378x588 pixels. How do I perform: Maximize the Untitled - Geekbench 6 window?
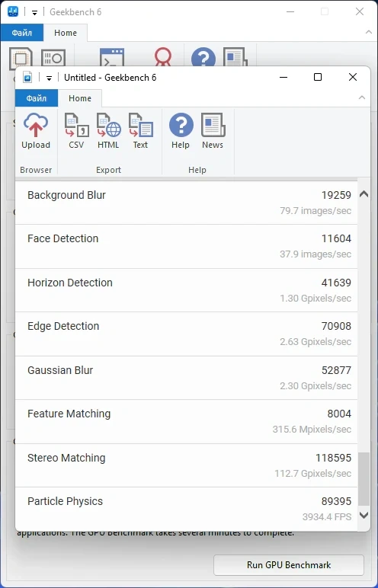[318, 77]
